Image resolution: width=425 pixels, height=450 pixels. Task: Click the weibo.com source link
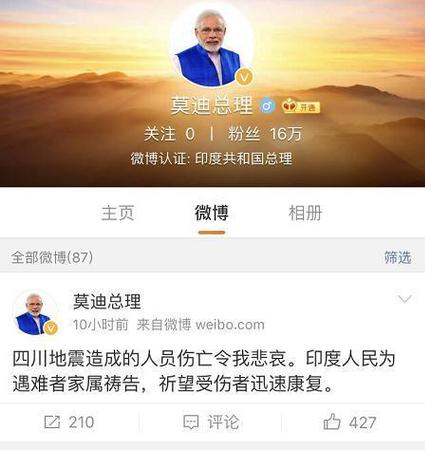click(230, 325)
